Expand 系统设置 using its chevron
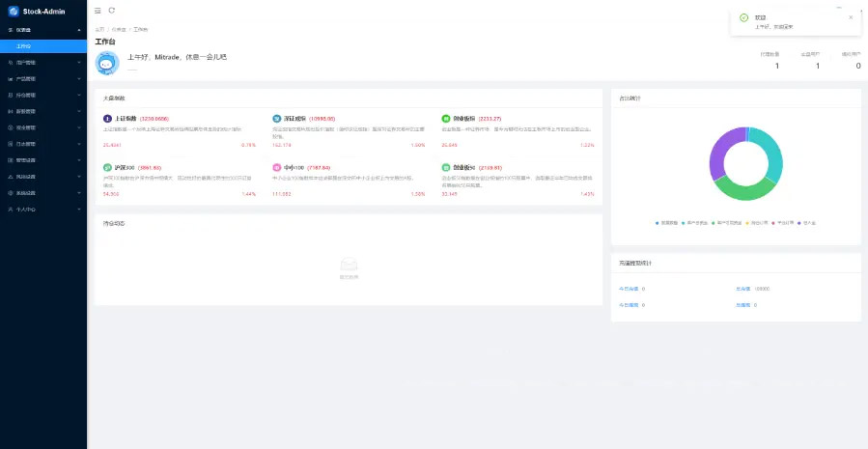 79,193
